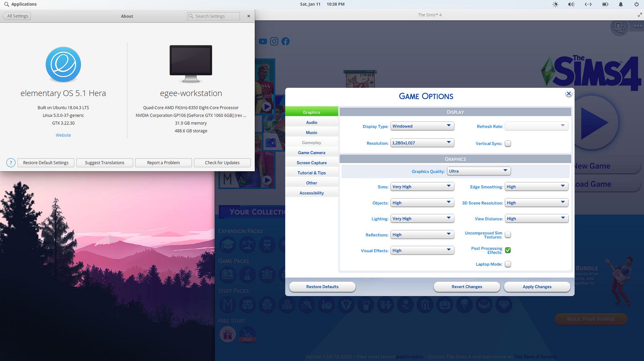
Task: Open the Graphics Quality dropdown
Action: click(x=479, y=171)
